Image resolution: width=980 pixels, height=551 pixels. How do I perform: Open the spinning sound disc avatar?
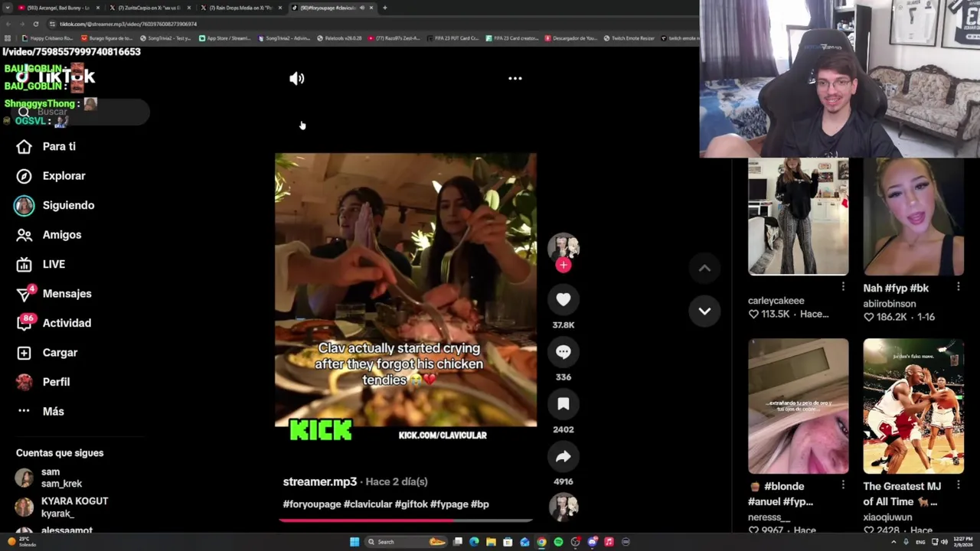pos(563,507)
